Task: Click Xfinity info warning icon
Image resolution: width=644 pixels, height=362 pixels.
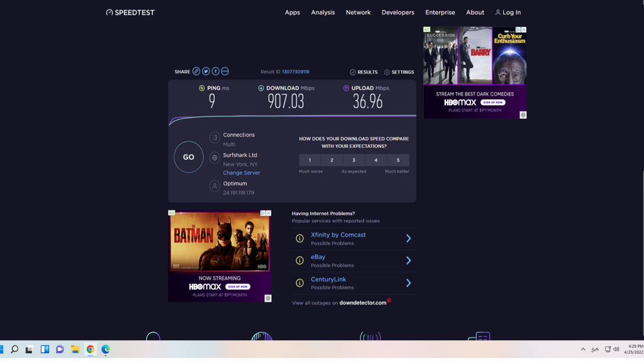Action: point(300,238)
